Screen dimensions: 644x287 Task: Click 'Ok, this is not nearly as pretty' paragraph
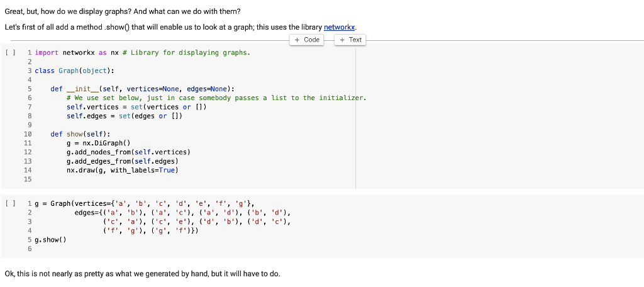[x=143, y=274]
